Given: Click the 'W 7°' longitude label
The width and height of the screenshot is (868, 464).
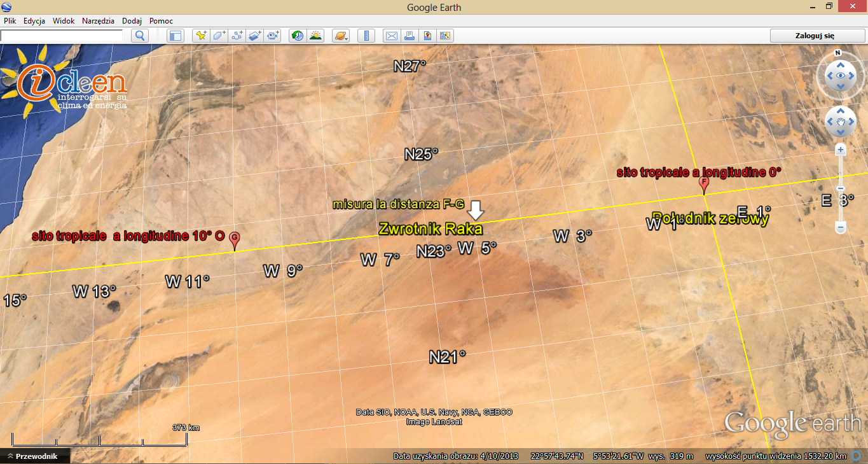Looking at the screenshot, I should (x=380, y=259).
